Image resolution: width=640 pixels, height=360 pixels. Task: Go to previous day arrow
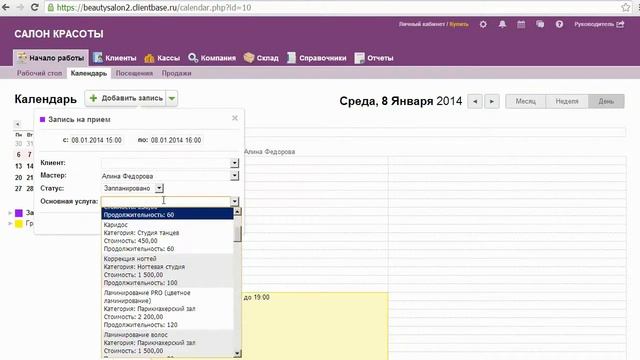click(x=475, y=101)
